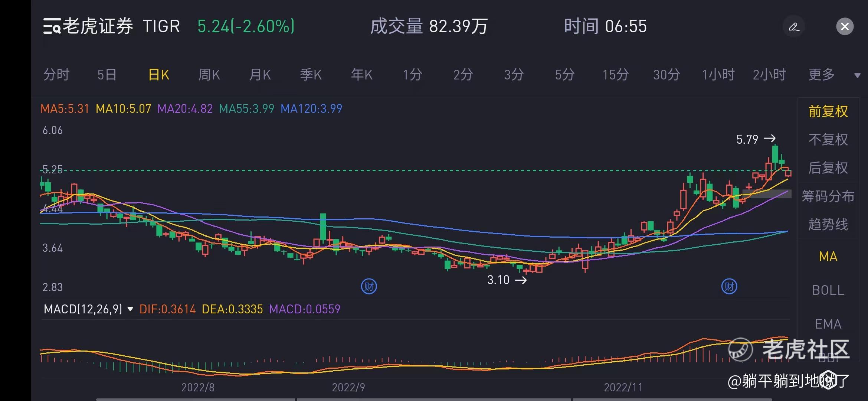
Task: Enable the 趋势线 trend line tool
Action: tap(828, 224)
